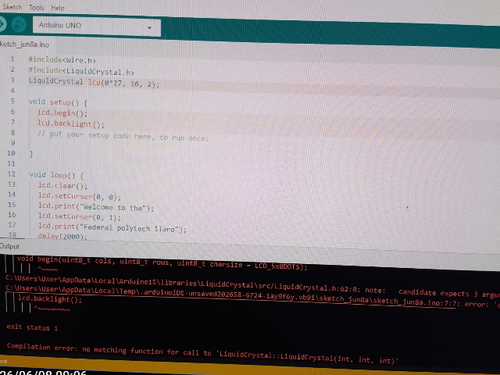Click the LiquidCrystal lcd(0*27, 16, 2) line
Viewport: 500px width, 375px height.
point(94,82)
